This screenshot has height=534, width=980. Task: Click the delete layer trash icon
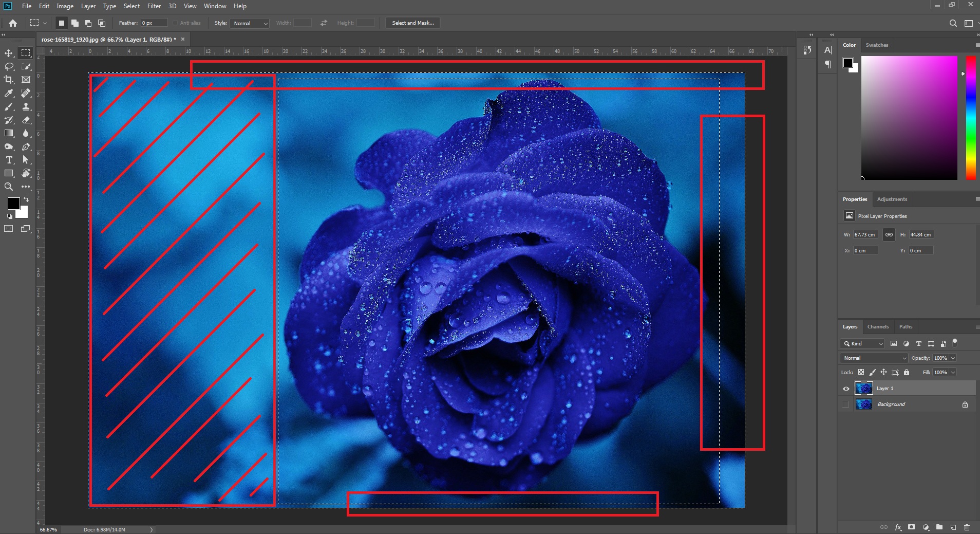[x=967, y=527]
